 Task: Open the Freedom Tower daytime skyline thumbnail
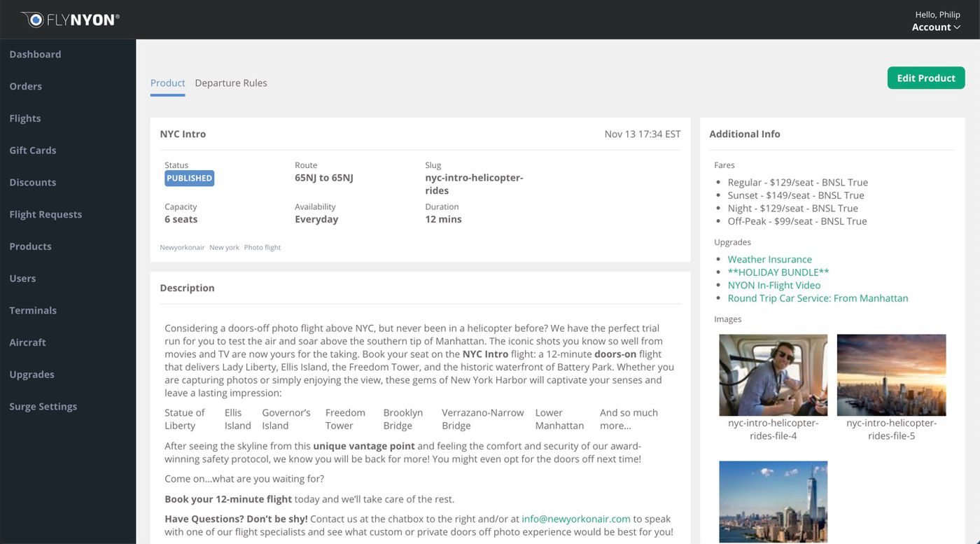click(773, 502)
